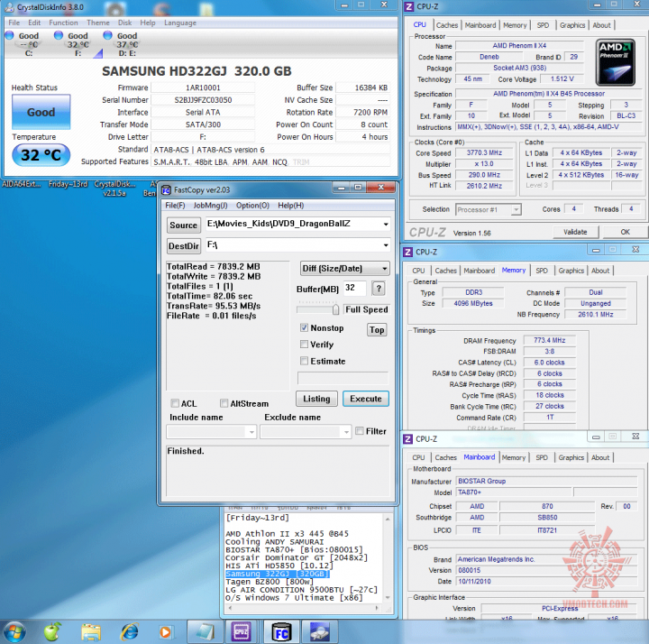
Task: Click the FastCopy buffer help question mark
Action: pos(379,289)
